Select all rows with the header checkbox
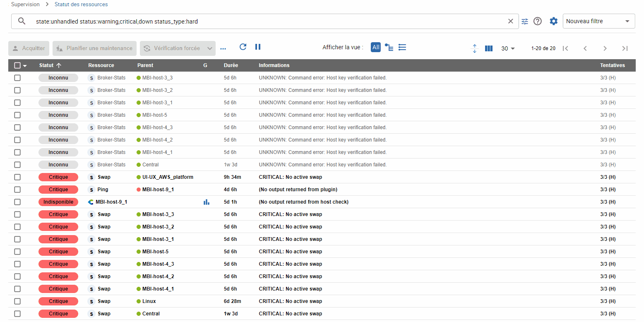 [17, 65]
